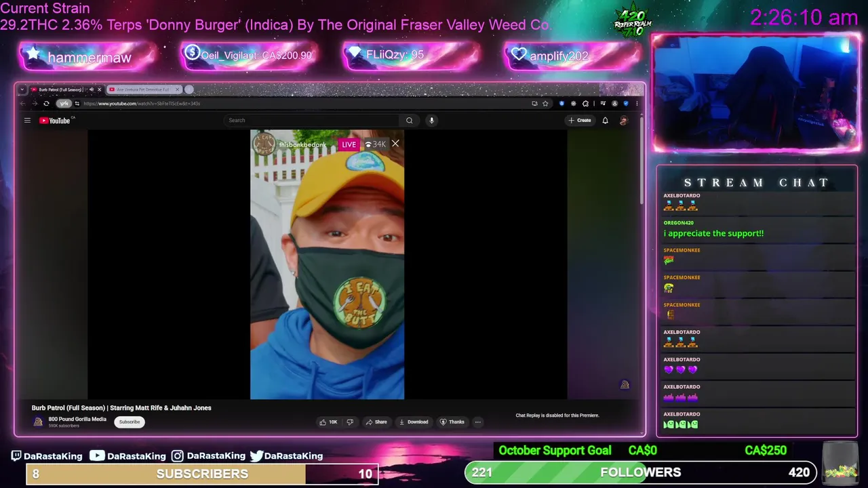
Task: Open the browser extensions puzzle icon
Action: pos(585,104)
